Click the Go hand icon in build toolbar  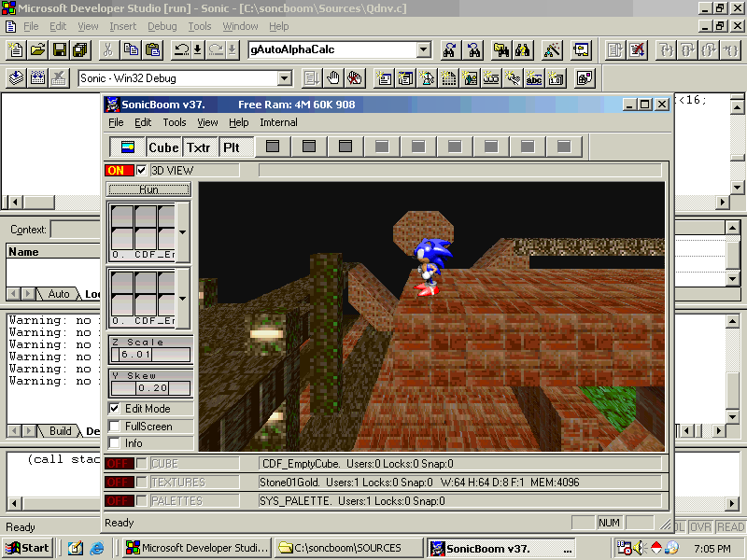333,78
